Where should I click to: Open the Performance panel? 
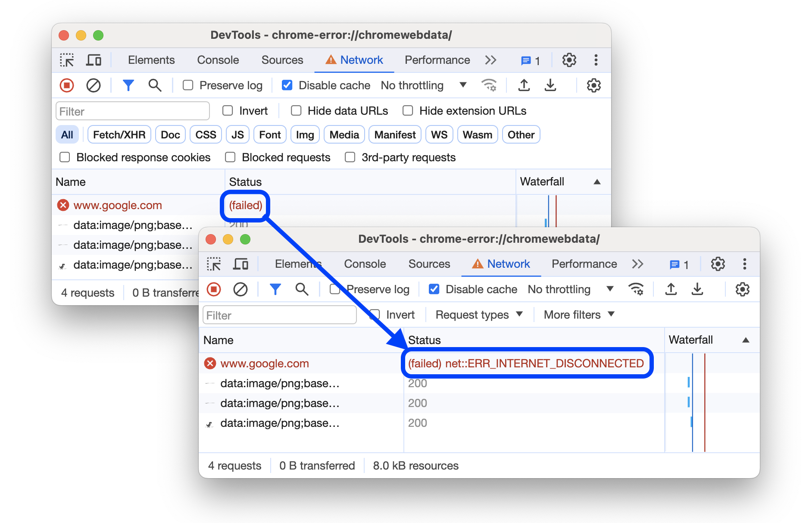(583, 264)
